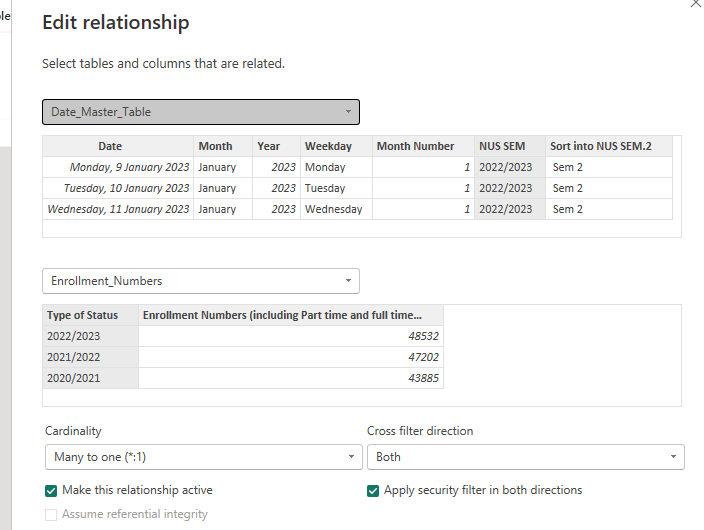Tick the Assume referential integrity checkbox
The image size is (704, 530).
pos(51,515)
